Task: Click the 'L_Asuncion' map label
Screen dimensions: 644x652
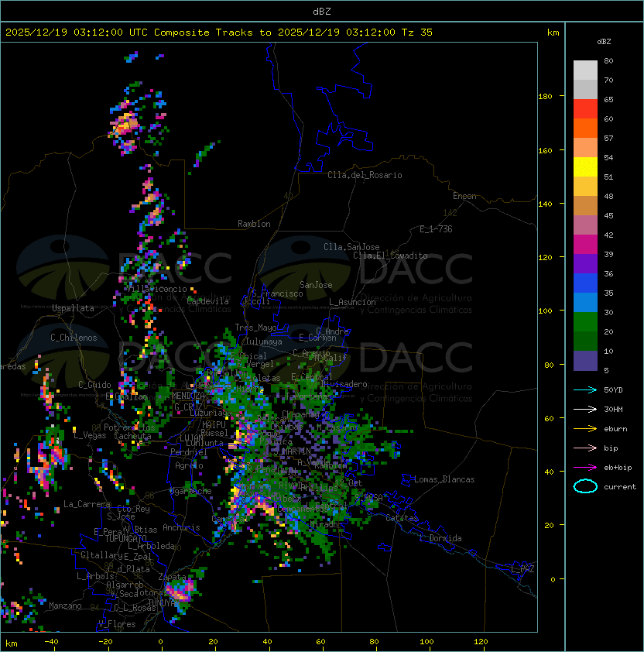Action: (x=352, y=302)
